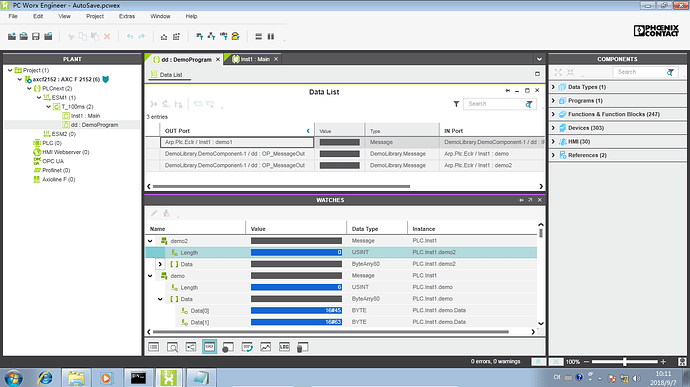Expand Functions & Function Blocks (247)
The image size is (690, 387).
tap(554, 114)
